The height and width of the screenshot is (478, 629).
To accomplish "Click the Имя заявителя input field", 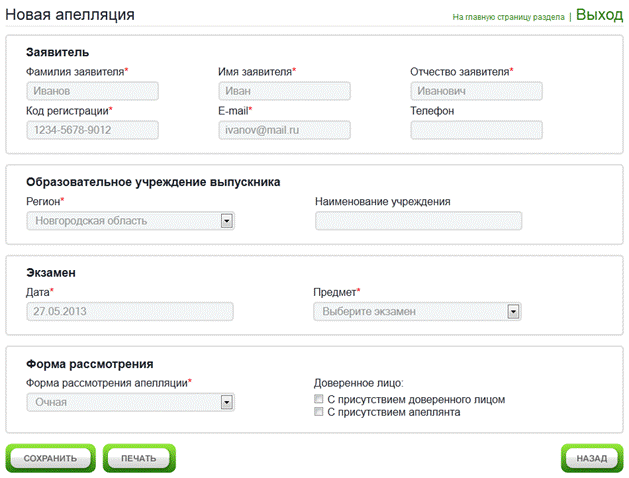I will click(284, 91).
